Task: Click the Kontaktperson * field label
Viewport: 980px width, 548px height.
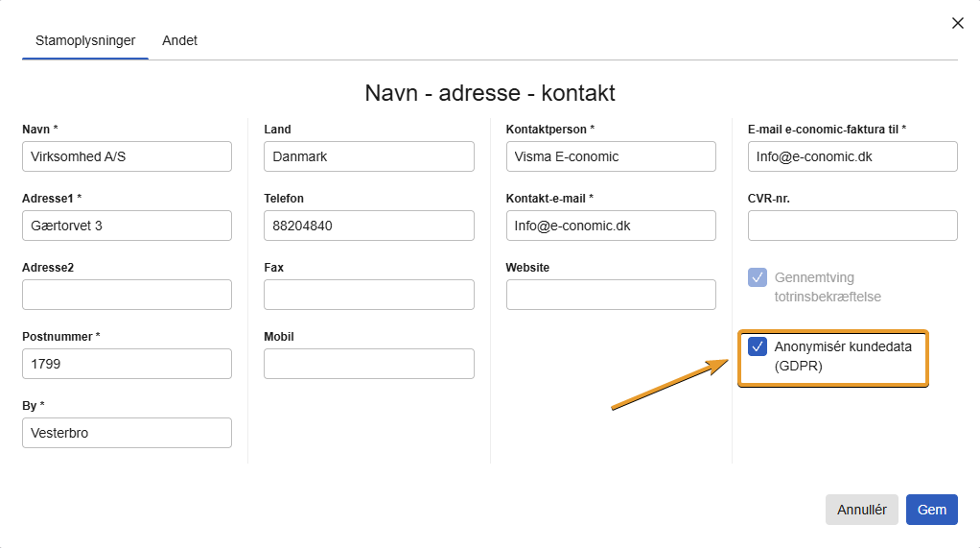Action: [550, 130]
